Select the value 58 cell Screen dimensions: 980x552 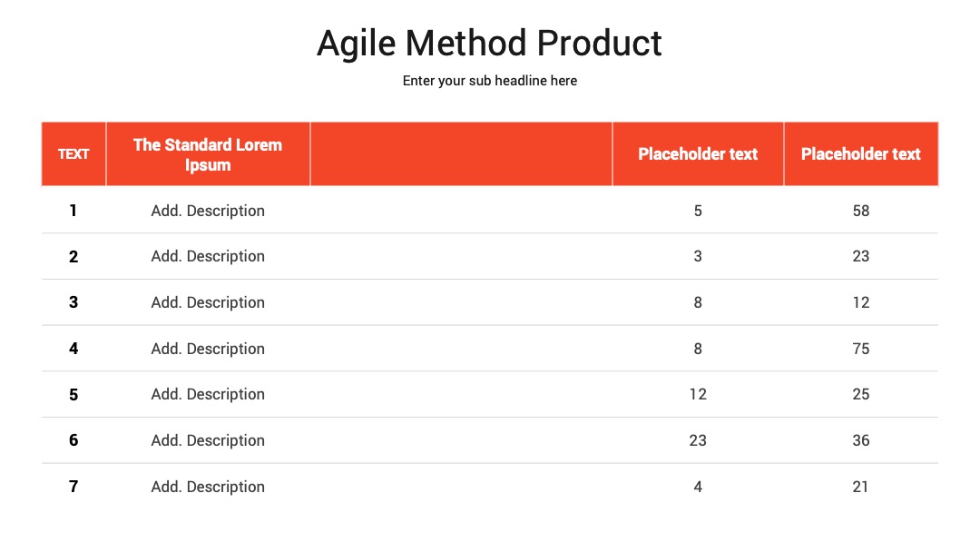coord(861,211)
